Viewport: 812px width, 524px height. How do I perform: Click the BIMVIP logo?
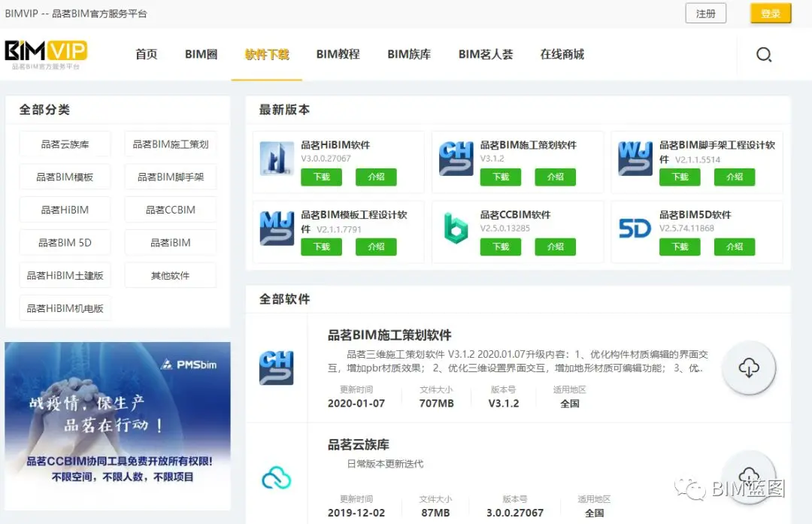(x=46, y=54)
